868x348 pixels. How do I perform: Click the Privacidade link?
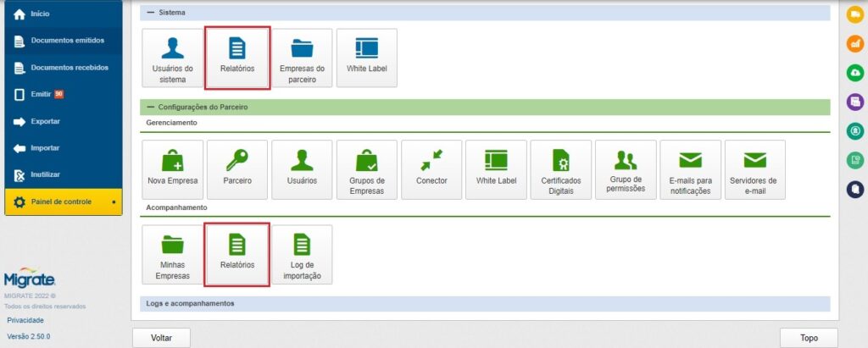point(25,320)
